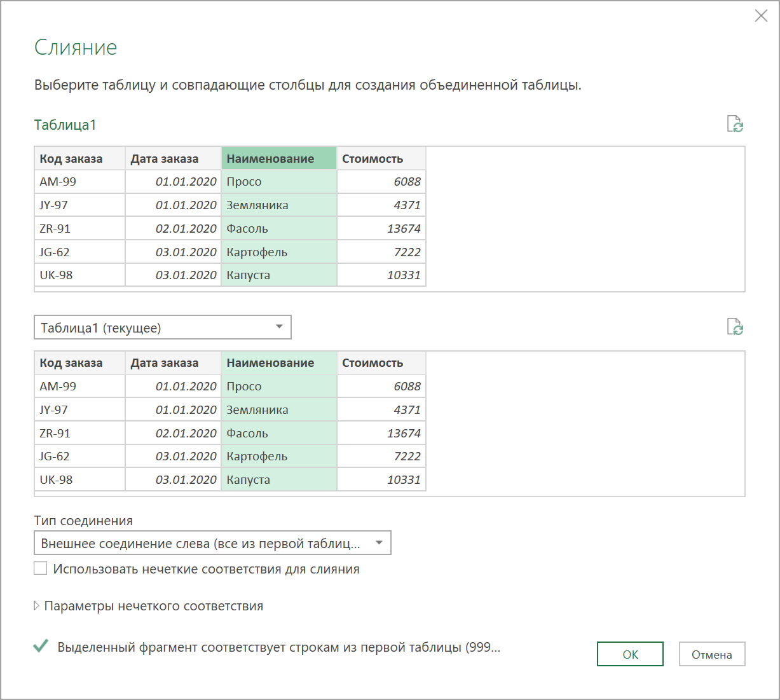This screenshot has width=780, height=700.
Task: Click the match status message text
Action: click(x=279, y=647)
